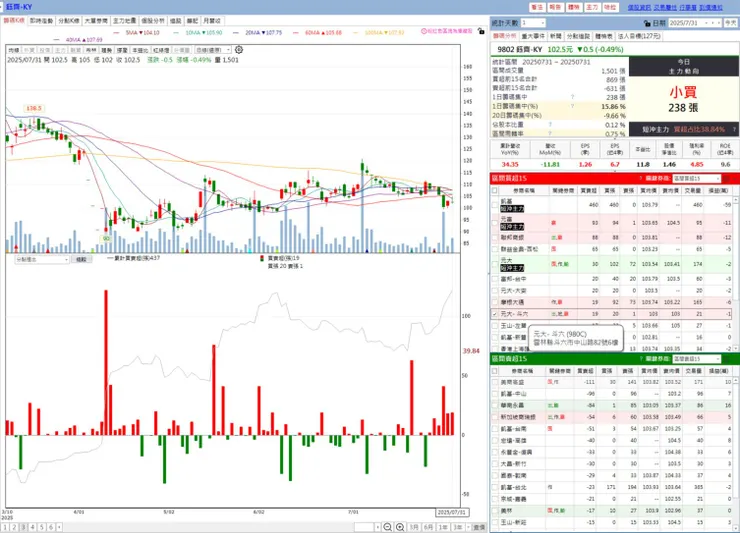The width and height of the screenshot is (740, 533).
Task: Click help icon in 區間賣超15 header
Action: (x=640, y=359)
